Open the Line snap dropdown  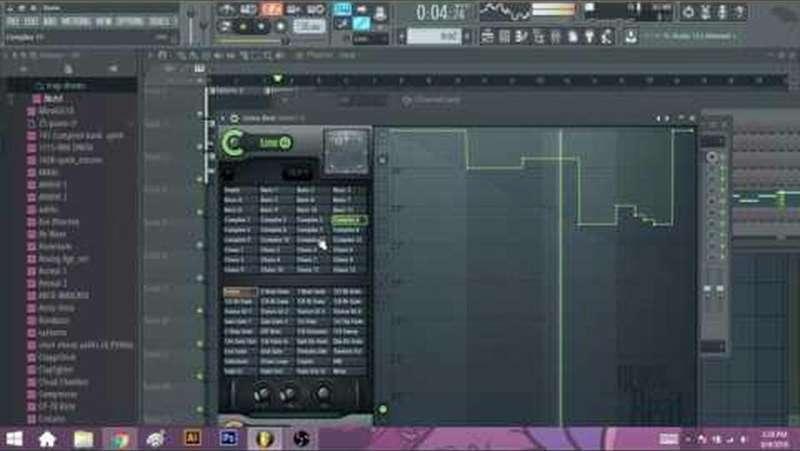tap(370, 38)
